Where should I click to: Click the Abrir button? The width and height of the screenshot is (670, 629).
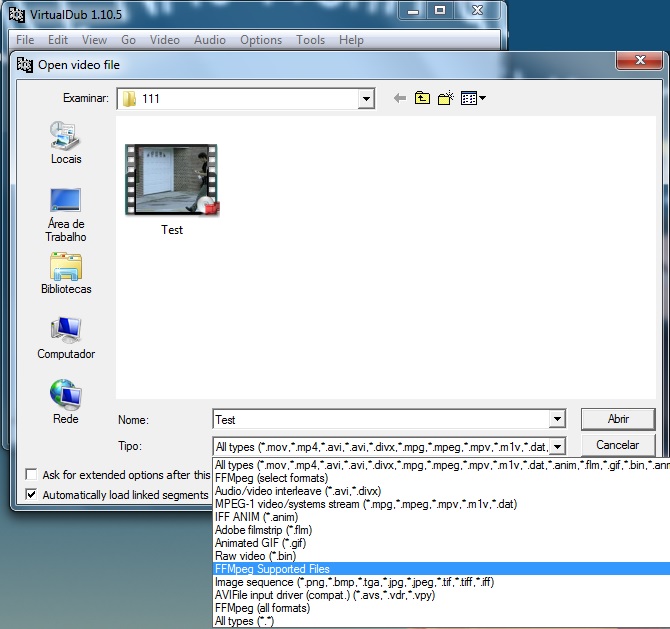618,419
